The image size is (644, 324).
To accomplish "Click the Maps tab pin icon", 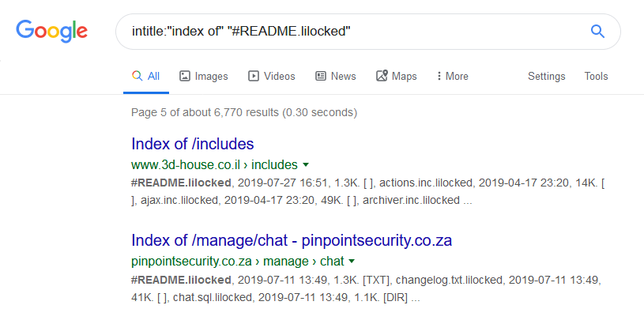I will click(382, 77).
